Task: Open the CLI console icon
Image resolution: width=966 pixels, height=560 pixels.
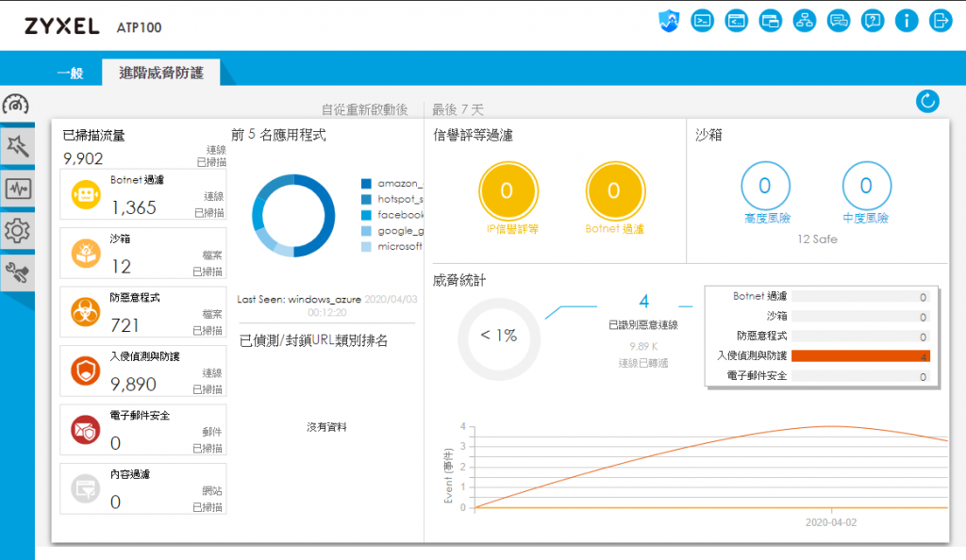Action: point(702,21)
